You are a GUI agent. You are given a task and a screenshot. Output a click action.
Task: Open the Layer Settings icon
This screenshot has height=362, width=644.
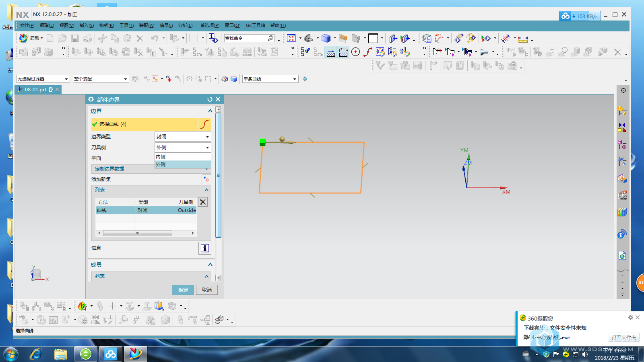(427, 38)
